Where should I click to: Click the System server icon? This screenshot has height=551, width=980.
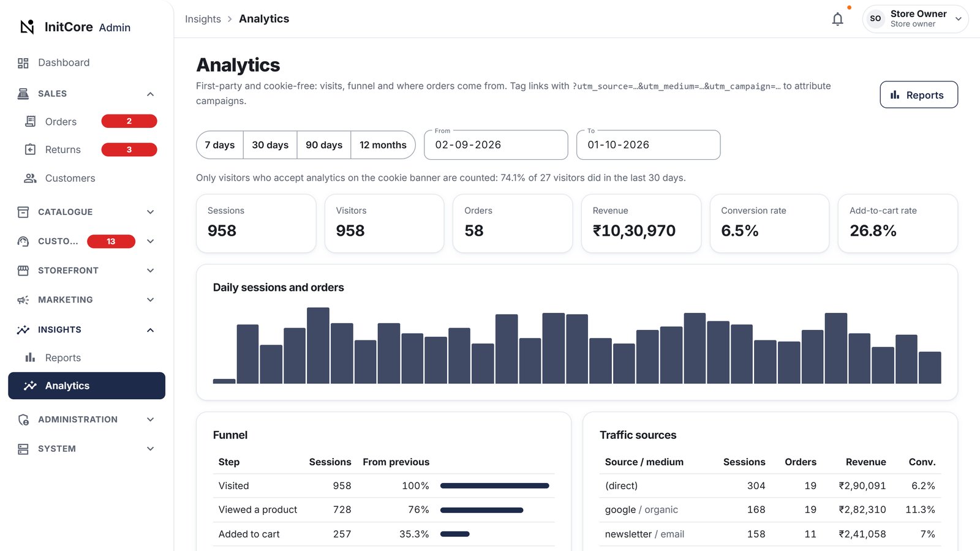coord(23,449)
